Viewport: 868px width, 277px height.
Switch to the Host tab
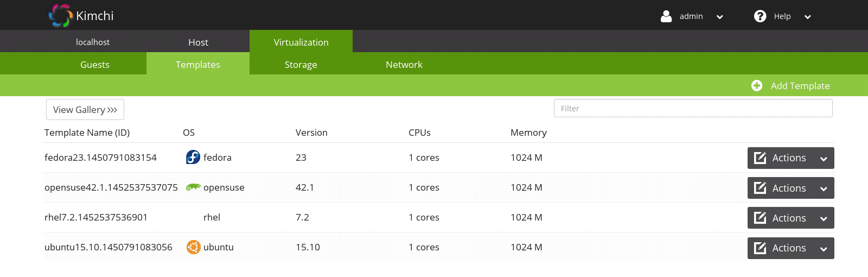click(x=198, y=42)
